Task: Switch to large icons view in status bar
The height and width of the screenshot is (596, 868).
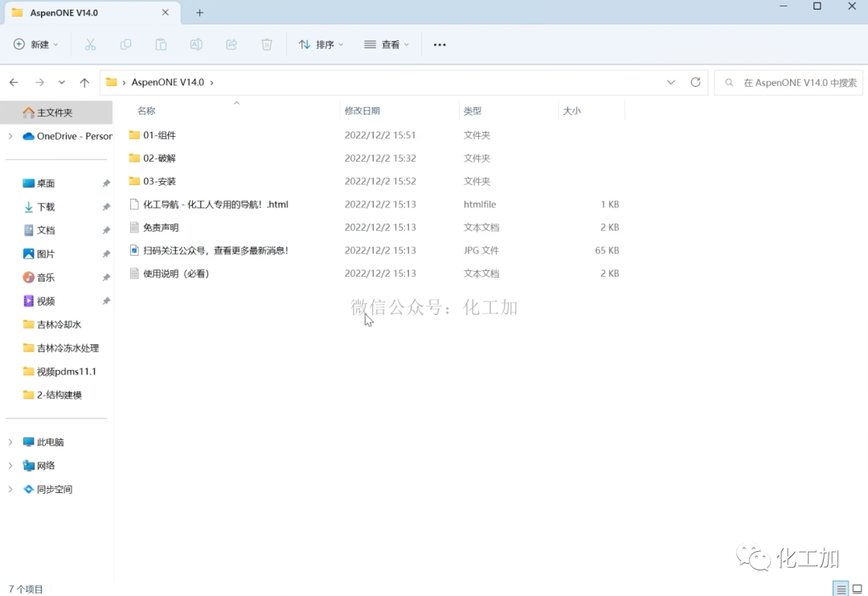Action: (858, 589)
